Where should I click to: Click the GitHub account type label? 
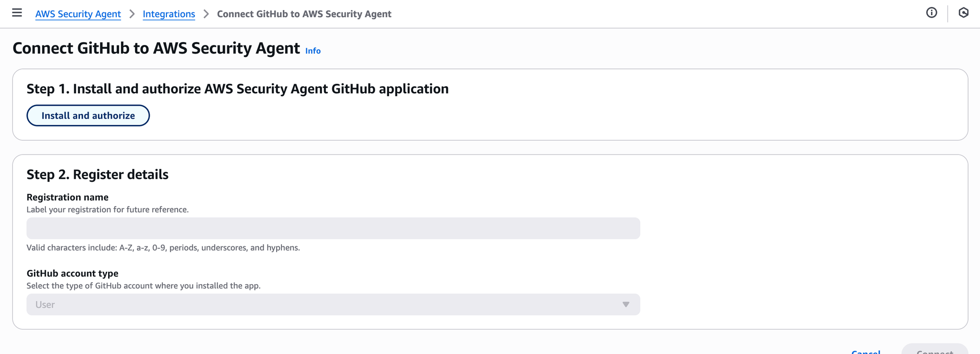coord(72,273)
